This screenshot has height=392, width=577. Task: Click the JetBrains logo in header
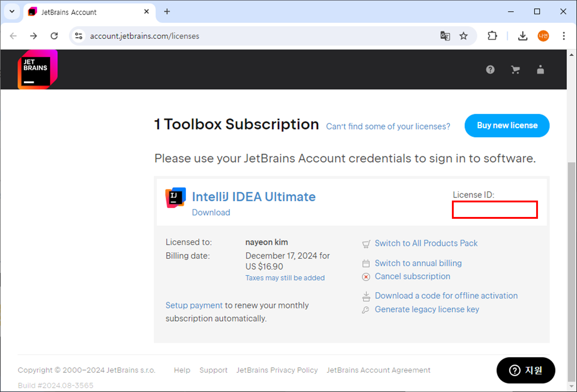click(38, 69)
